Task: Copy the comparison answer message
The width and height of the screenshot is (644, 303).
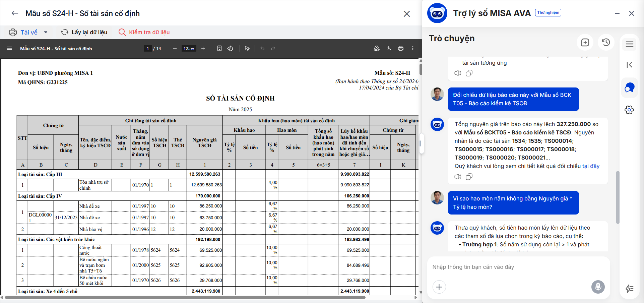Action: (x=469, y=177)
